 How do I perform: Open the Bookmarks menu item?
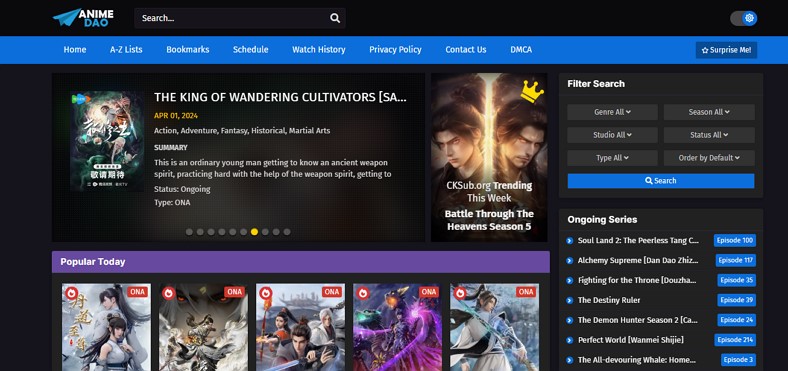pyautogui.click(x=188, y=50)
